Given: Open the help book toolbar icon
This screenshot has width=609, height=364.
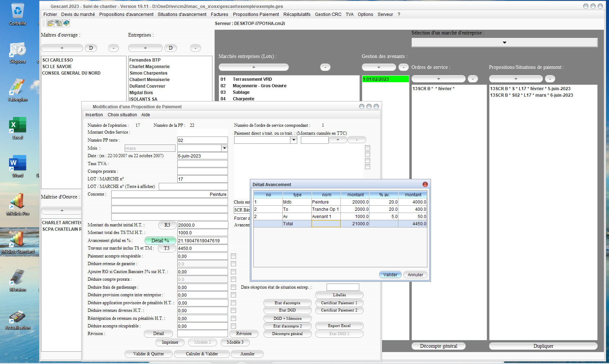Looking at the screenshot, I should point(66,23).
